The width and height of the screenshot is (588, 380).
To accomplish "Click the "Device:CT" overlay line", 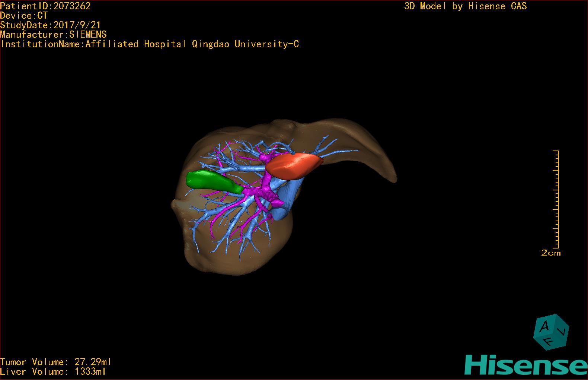I will 24,16.
